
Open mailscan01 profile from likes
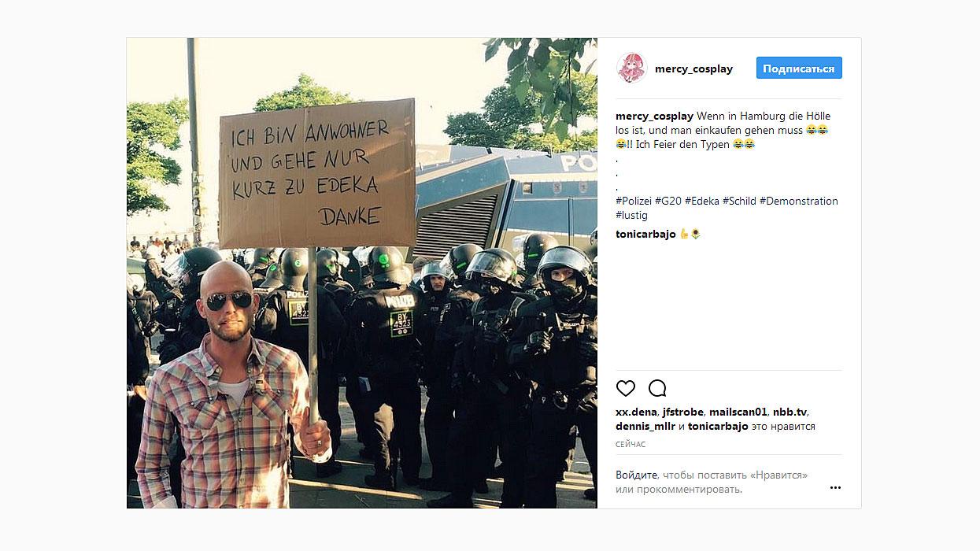738,412
